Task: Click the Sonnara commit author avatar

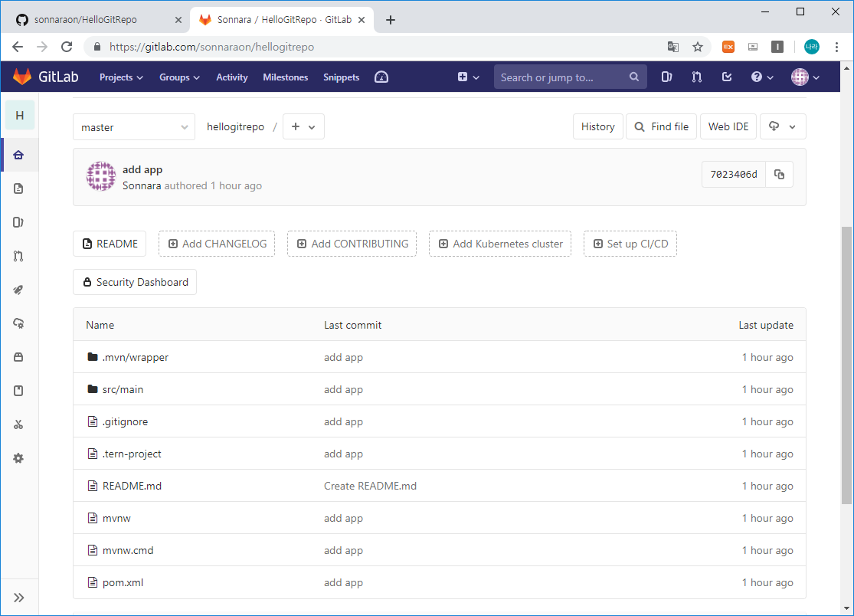Action: (x=101, y=176)
